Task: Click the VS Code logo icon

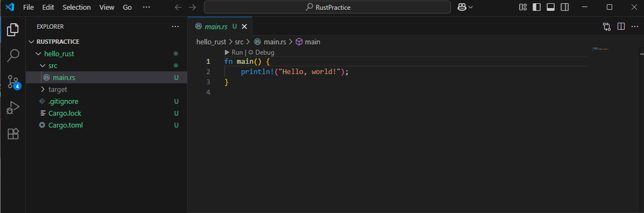Action: [x=10, y=7]
